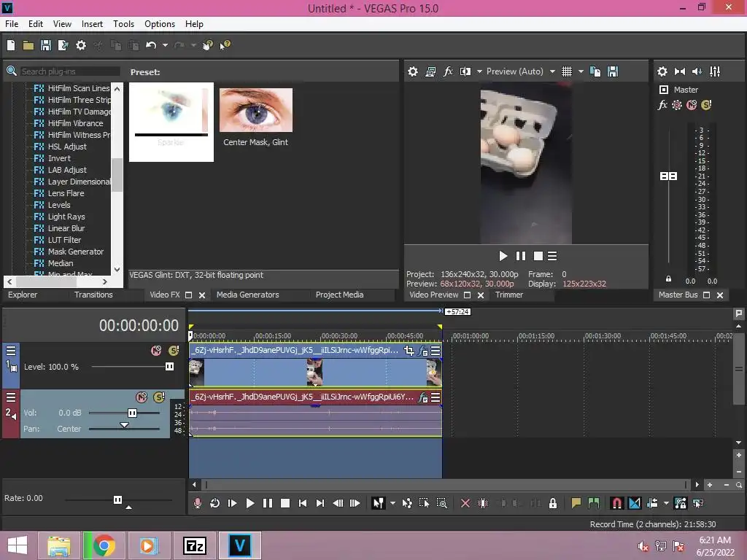Switch to the Trimmer tab
Viewport: 747px width, 560px height.
[508, 295]
